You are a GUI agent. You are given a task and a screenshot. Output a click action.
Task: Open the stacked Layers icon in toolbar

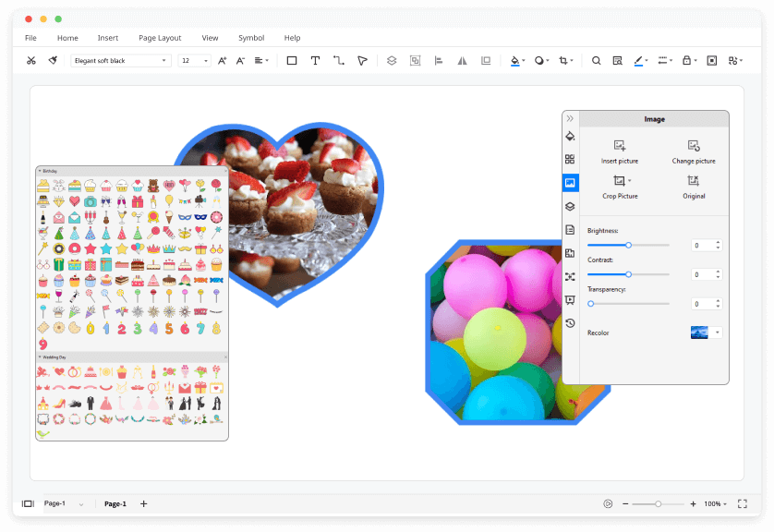click(x=392, y=61)
